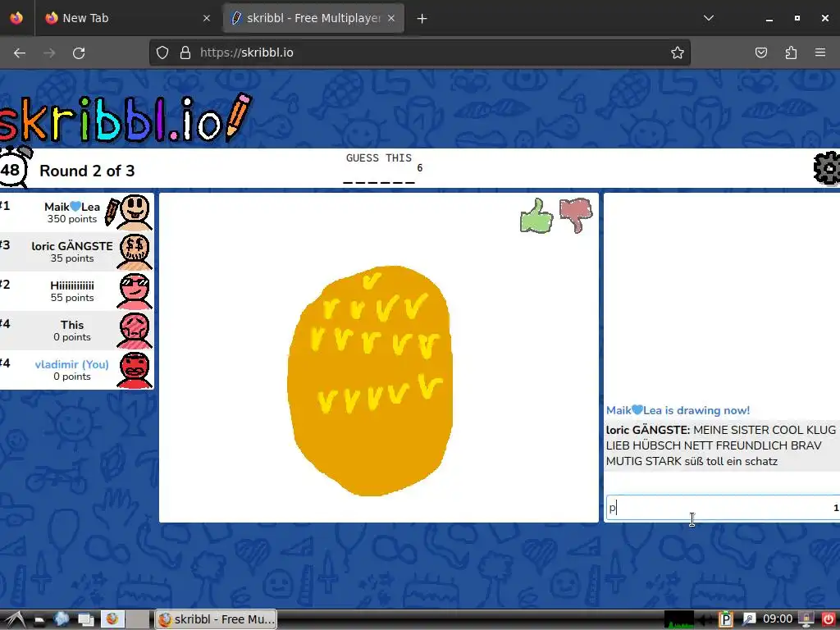Click the red power button in tray

click(x=829, y=619)
